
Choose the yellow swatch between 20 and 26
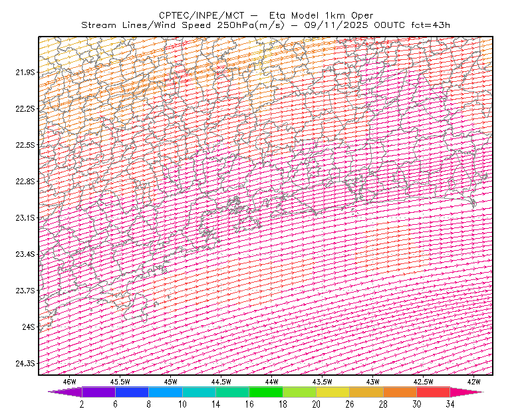click(x=333, y=392)
